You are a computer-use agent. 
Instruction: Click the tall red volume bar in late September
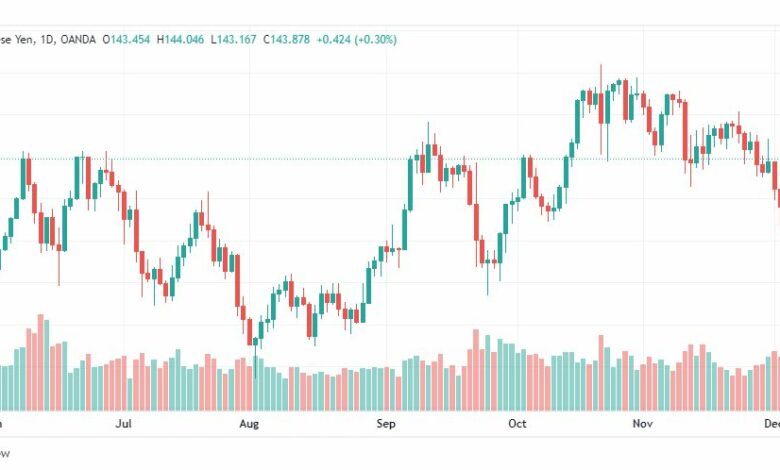point(476,370)
